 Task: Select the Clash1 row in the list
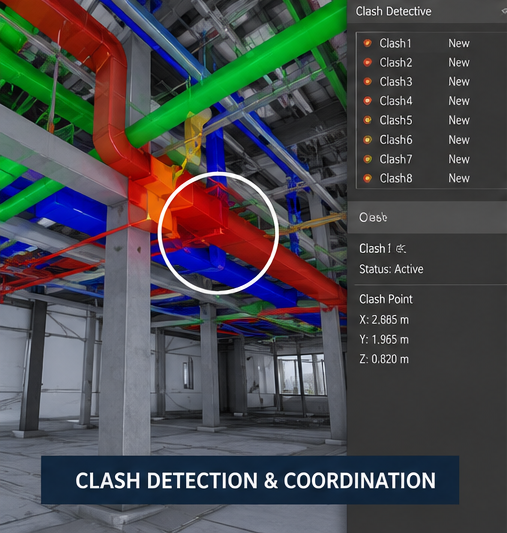tap(432, 43)
